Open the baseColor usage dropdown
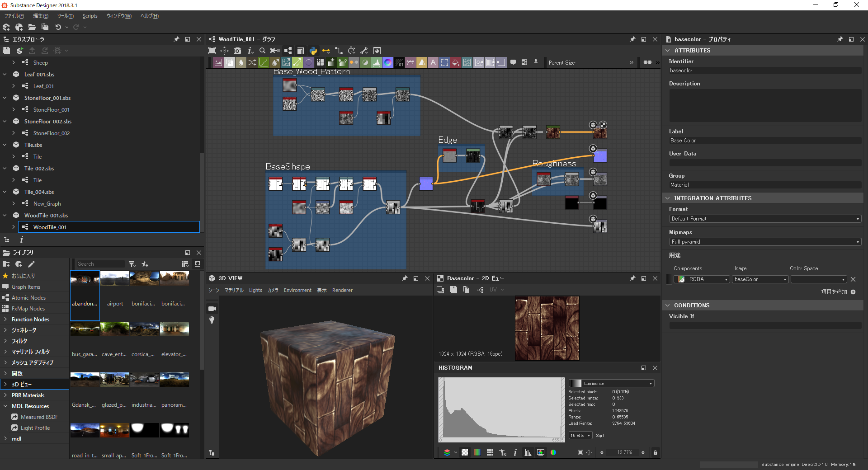 (x=760, y=279)
